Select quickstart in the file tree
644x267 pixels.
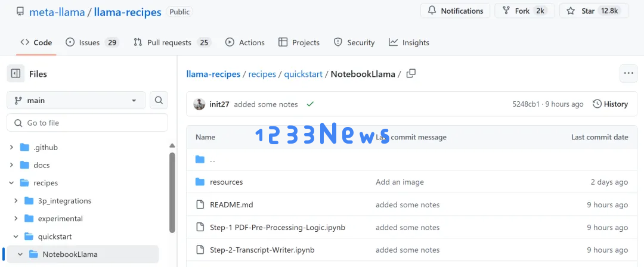55,237
